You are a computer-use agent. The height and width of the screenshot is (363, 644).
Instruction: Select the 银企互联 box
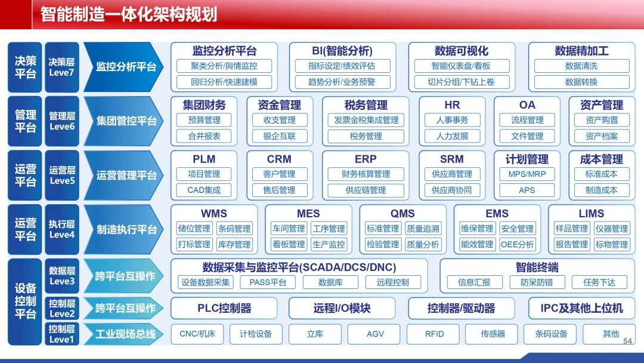click(x=280, y=136)
